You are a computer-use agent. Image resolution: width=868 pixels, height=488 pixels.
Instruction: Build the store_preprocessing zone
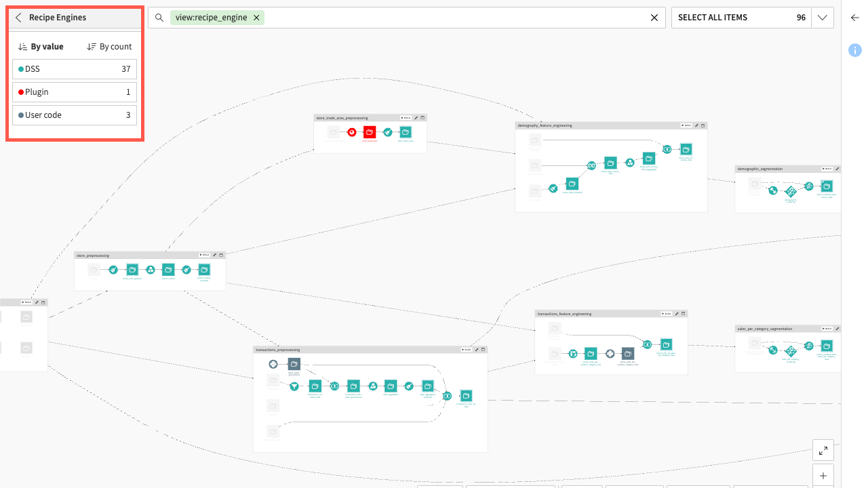click(204, 255)
